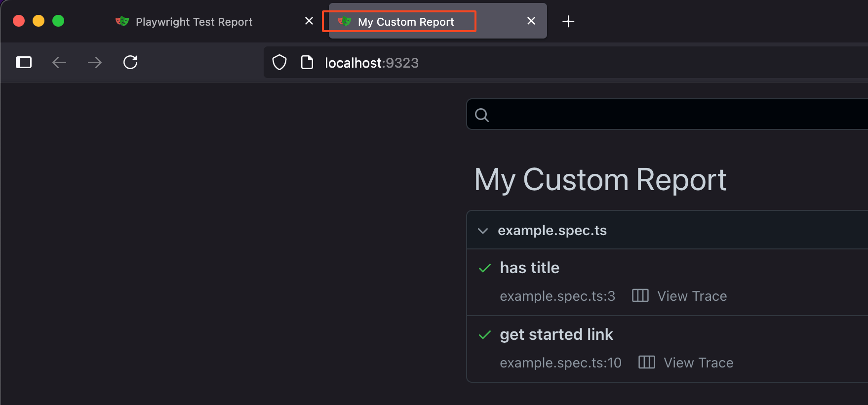The image size is (868, 405).
Task: Click the trace icon beside example.spec.ts:3
Action: (x=640, y=295)
